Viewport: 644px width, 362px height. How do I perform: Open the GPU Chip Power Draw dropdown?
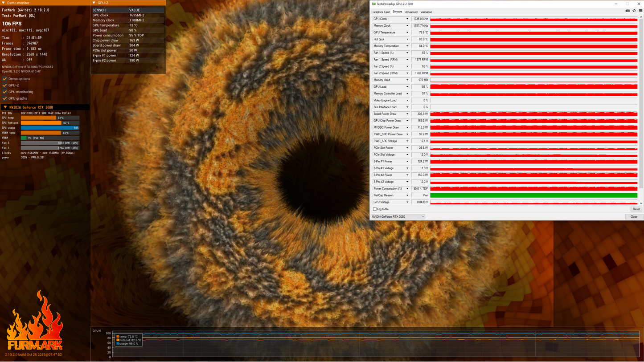pyautogui.click(x=407, y=121)
